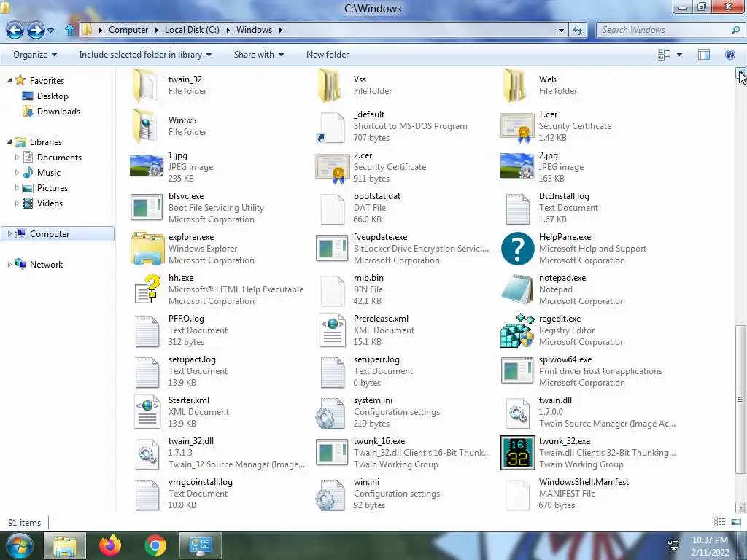Select Desktop in Favorites
The image size is (747, 560).
[53, 96]
